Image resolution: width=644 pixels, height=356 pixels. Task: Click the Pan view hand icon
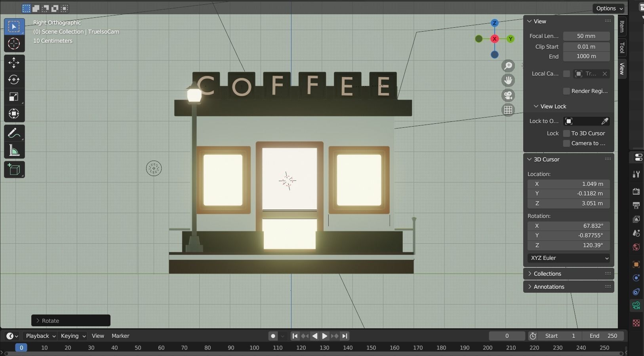pyautogui.click(x=508, y=80)
